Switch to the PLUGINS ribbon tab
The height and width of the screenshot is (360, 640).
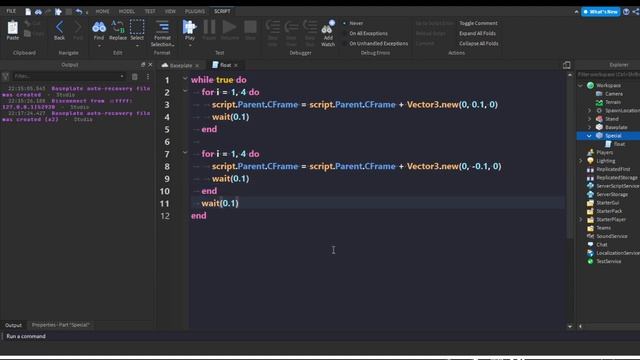tap(195, 11)
